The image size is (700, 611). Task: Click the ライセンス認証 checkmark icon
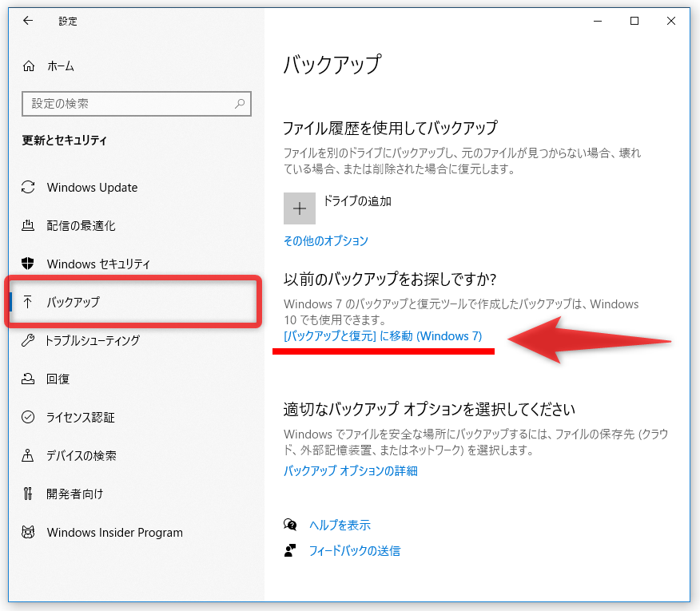(x=28, y=417)
